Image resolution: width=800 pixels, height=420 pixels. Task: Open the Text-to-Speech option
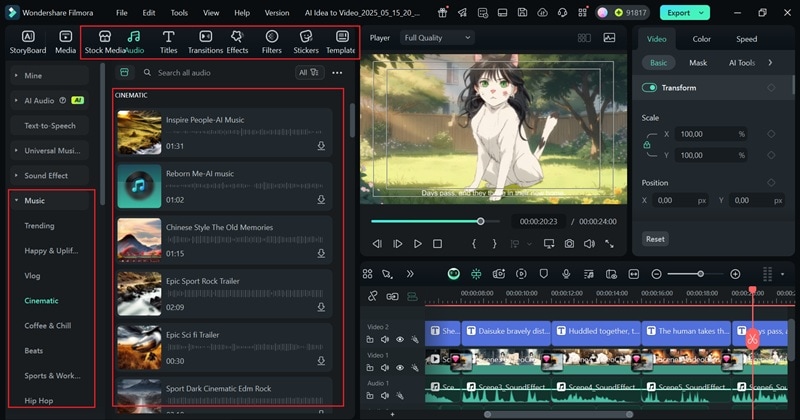[x=49, y=126]
